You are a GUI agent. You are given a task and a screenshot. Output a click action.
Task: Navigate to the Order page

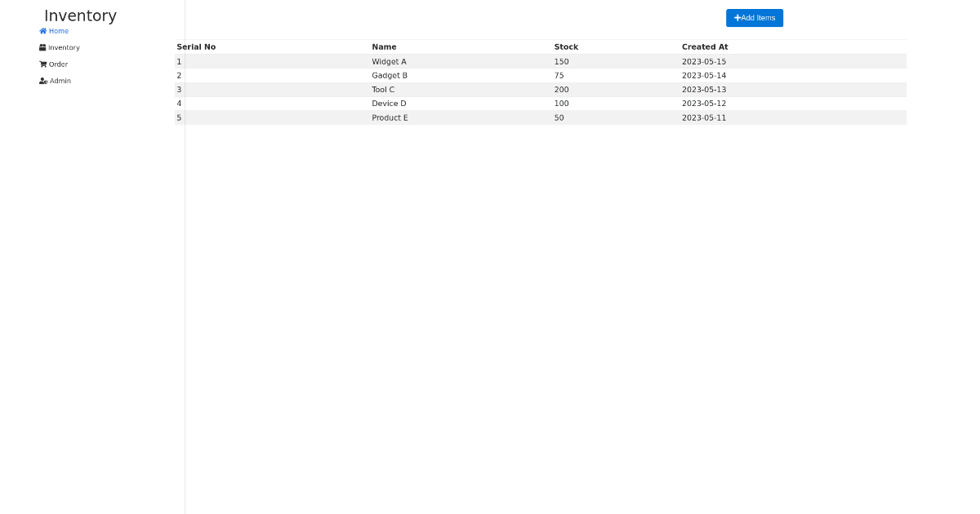coord(58,64)
